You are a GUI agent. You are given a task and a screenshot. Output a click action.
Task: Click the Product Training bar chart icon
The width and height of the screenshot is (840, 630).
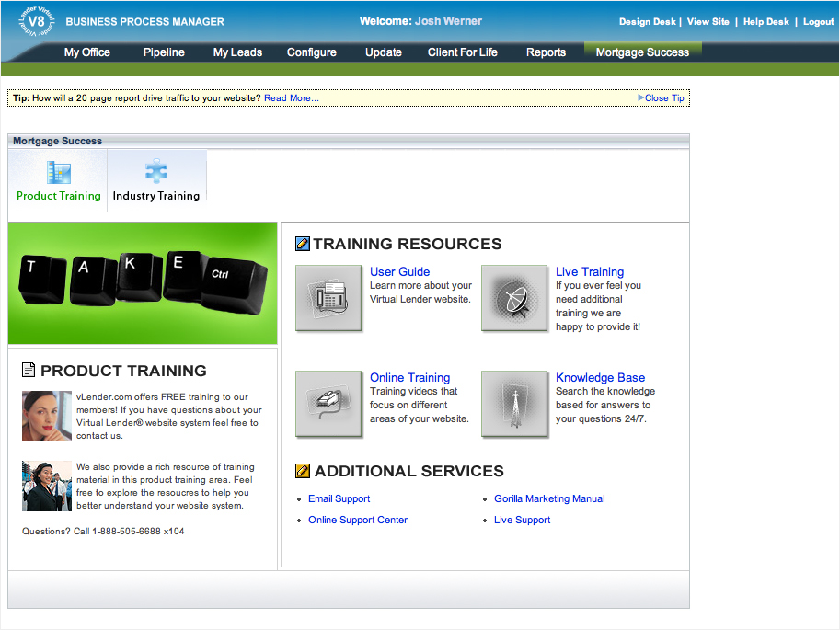[x=58, y=173]
